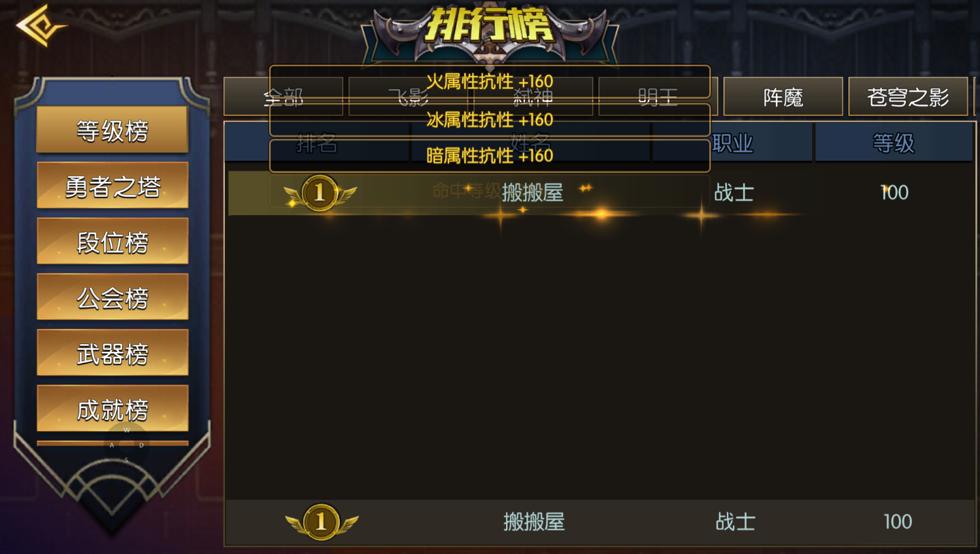Switch to the 武器榜 list
The height and width of the screenshot is (554, 980).
coord(112,353)
